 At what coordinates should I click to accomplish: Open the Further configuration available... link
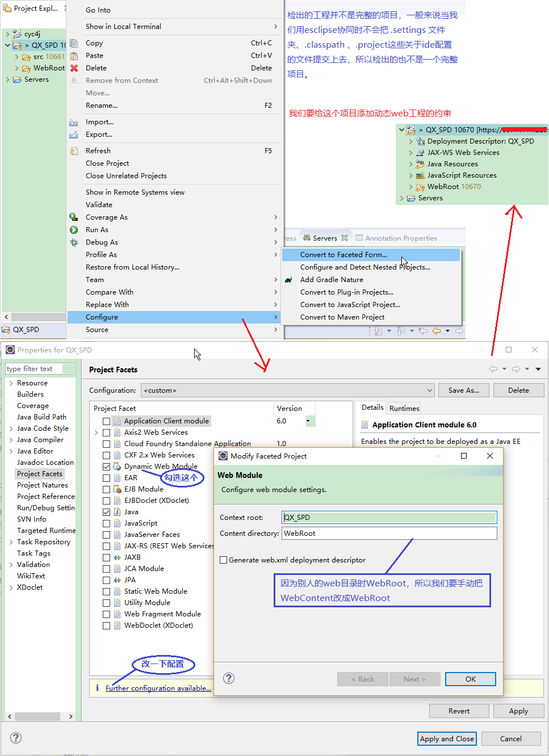pos(158,688)
